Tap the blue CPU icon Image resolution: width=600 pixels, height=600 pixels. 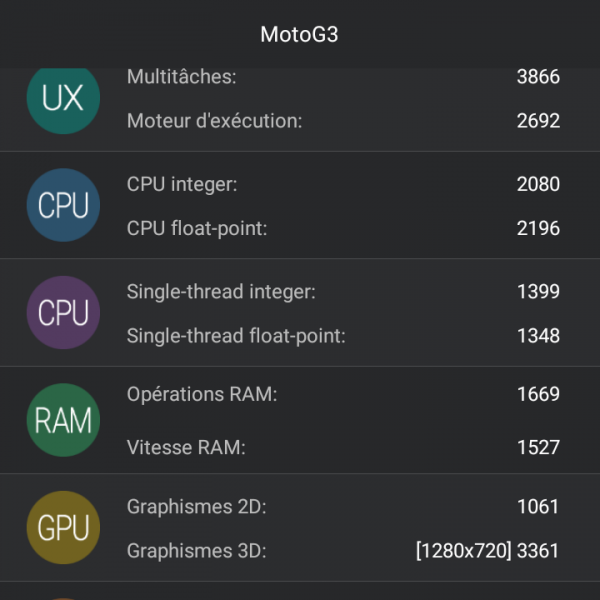[x=63, y=205]
